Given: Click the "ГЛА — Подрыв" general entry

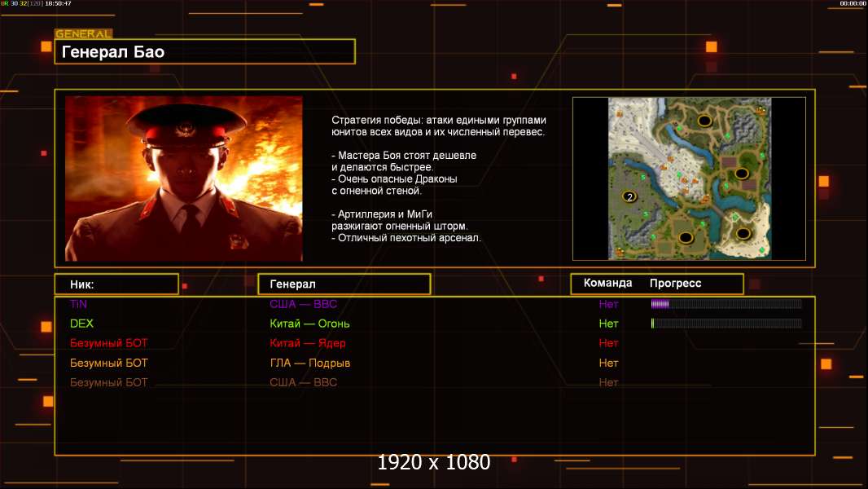Looking at the screenshot, I should (x=309, y=363).
